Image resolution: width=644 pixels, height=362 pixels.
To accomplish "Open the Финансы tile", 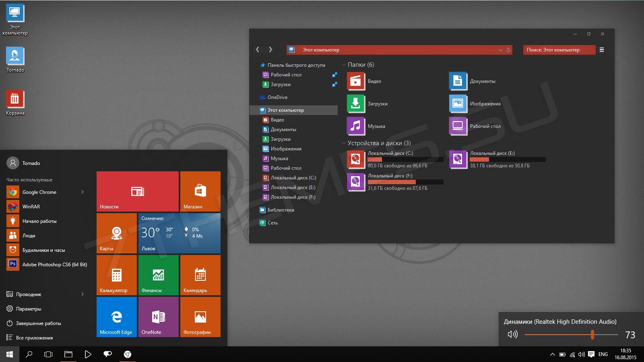I will click(159, 275).
